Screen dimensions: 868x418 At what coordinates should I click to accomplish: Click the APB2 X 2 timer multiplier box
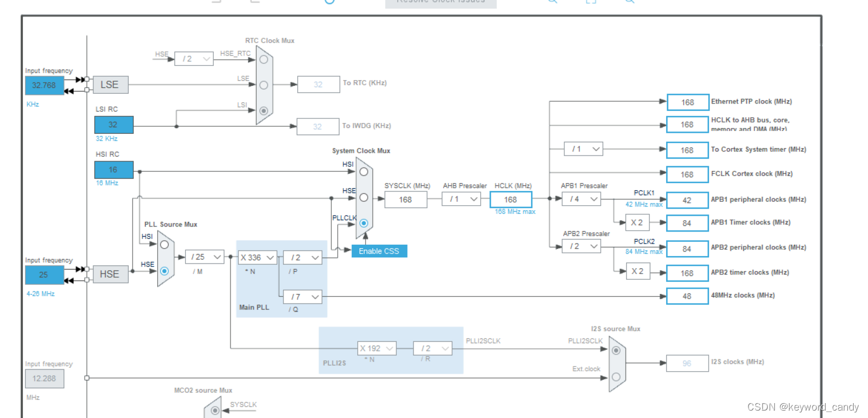click(637, 271)
